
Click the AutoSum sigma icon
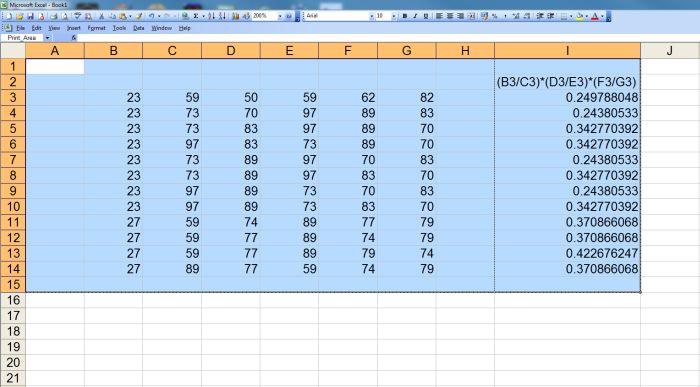[x=196, y=16]
